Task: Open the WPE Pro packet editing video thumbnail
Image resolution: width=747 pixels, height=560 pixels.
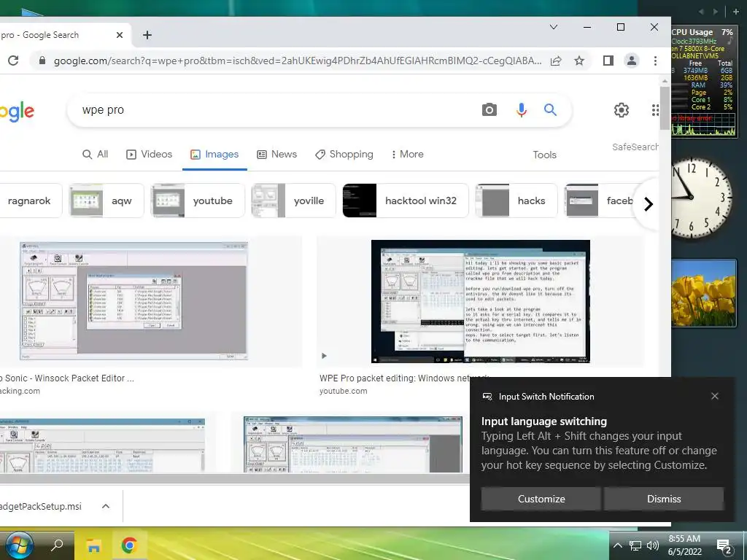Action: [480, 301]
